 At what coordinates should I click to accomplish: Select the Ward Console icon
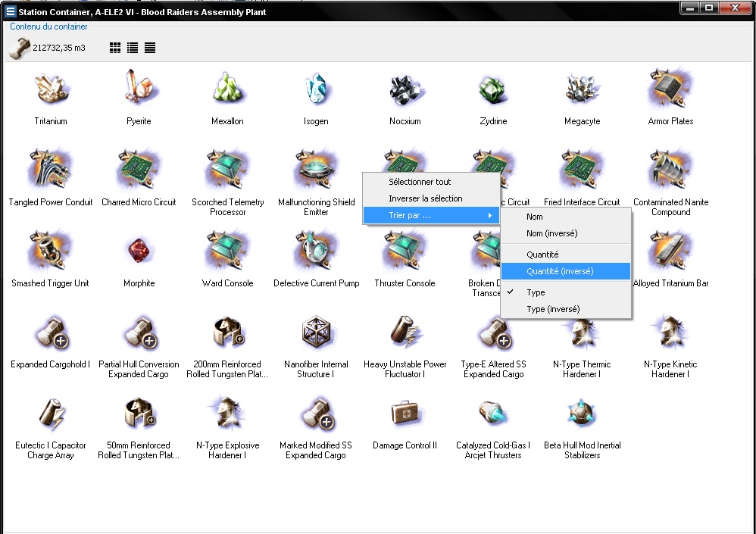pos(227,250)
